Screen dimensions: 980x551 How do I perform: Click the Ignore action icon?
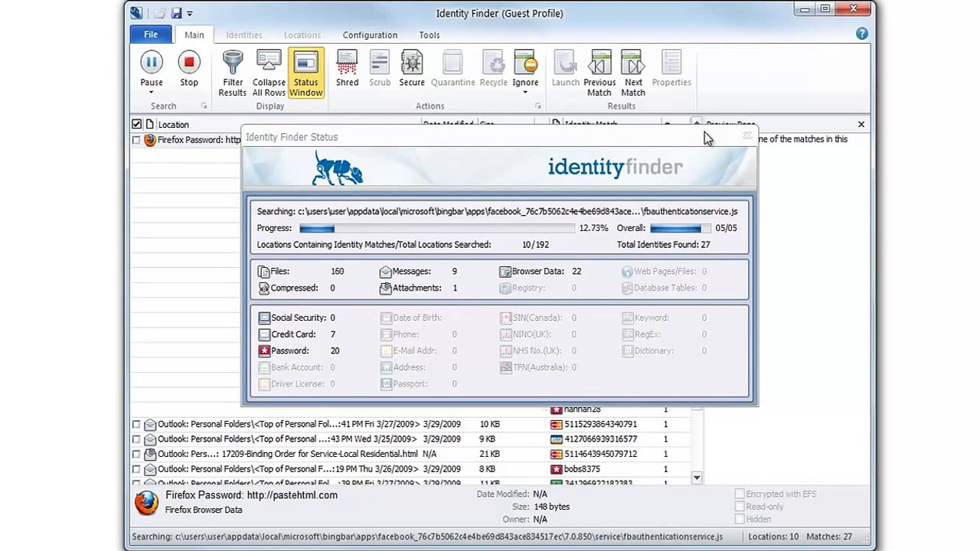coord(525,63)
